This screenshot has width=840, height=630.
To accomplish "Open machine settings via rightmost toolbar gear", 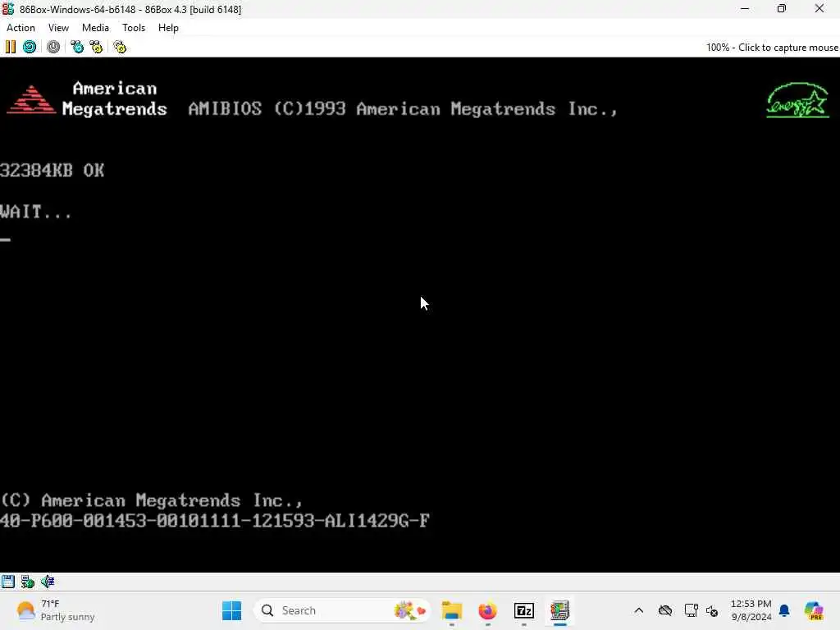I will pos(120,47).
